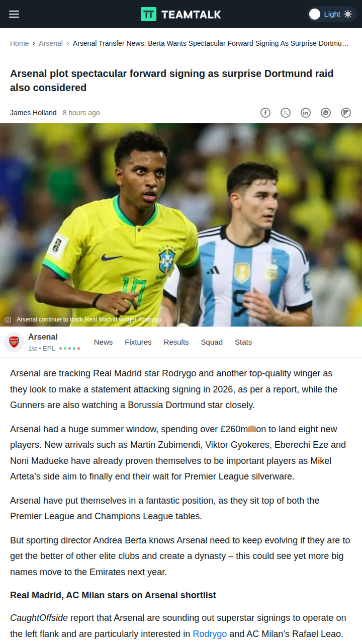Click the Arsenal club crest icon
Viewport: 362px width, 644px height.
(x=14, y=342)
